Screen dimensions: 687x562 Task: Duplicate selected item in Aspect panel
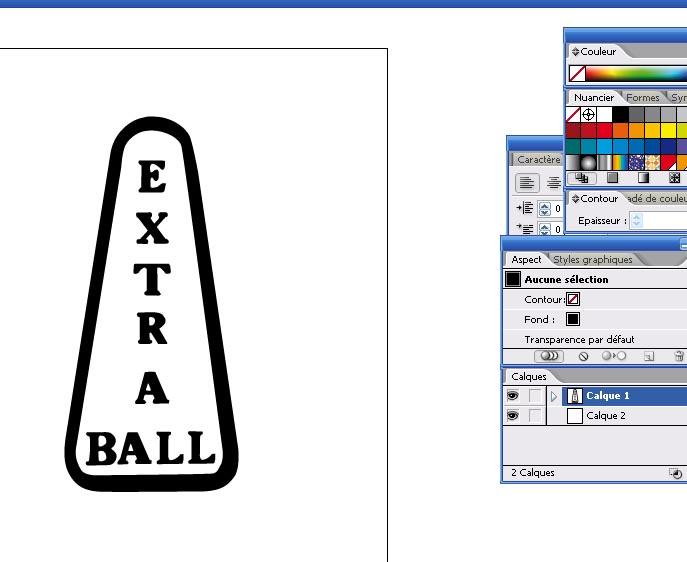point(649,357)
